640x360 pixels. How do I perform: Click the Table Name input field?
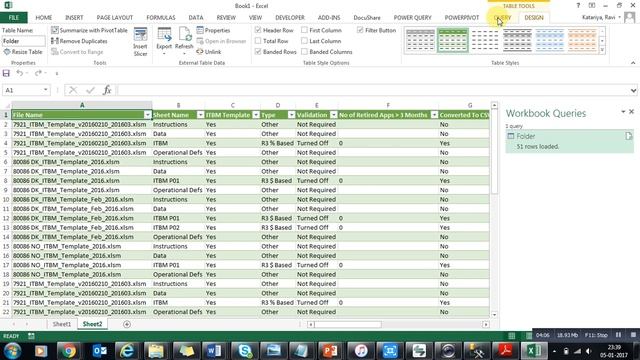tap(24, 41)
